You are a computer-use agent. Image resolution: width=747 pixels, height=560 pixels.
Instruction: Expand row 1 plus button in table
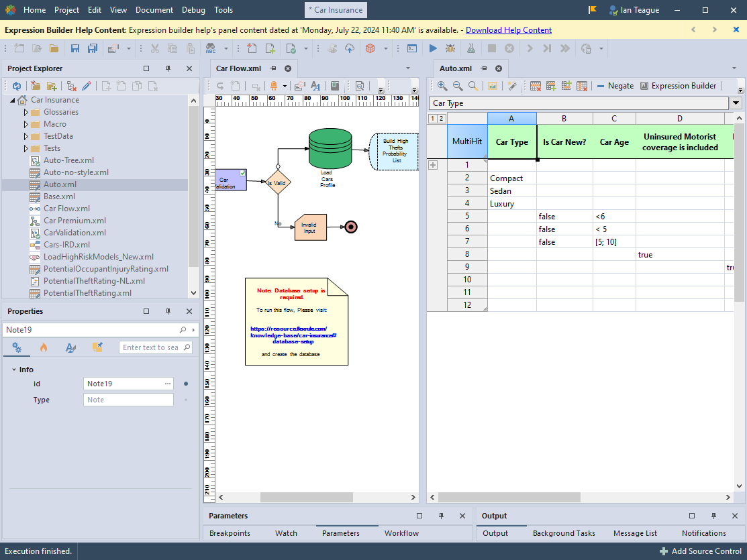click(x=433, y=165)
